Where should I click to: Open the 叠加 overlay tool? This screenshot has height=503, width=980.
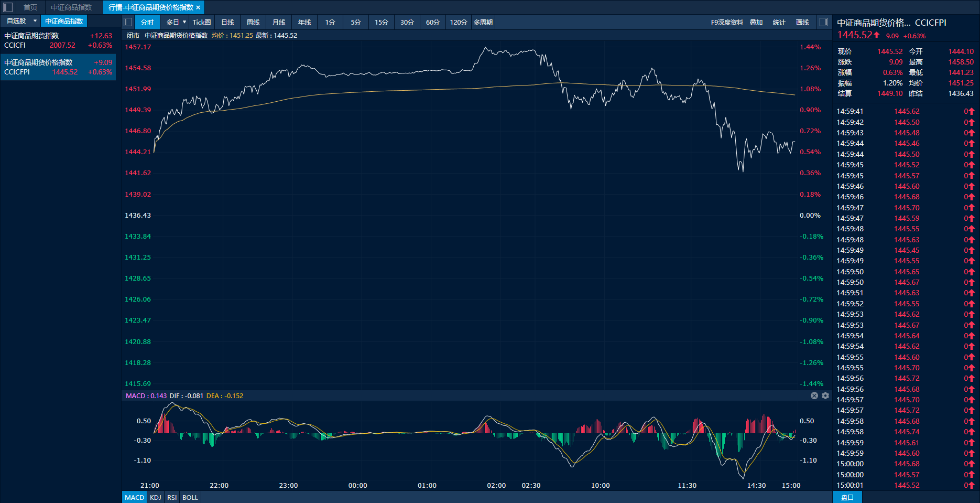pyautogui.click(x=756, y=22)
